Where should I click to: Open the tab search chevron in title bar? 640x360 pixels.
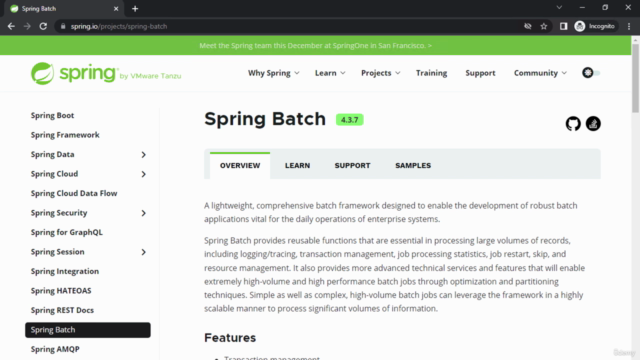559,7
